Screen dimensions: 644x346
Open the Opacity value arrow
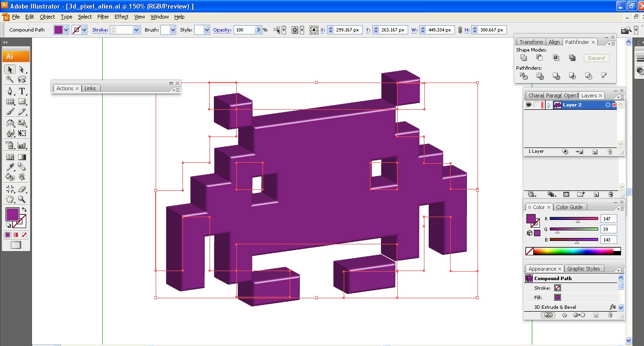pyautogui.click(x=259, y=30)
